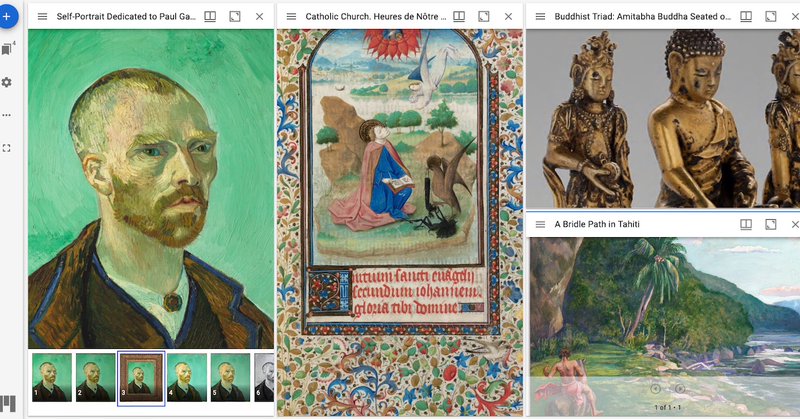Viewport: 800px width, 419px height.
Task: Close the Self-Portrait window
Action: pyautogui.click(x=260, y=16)
